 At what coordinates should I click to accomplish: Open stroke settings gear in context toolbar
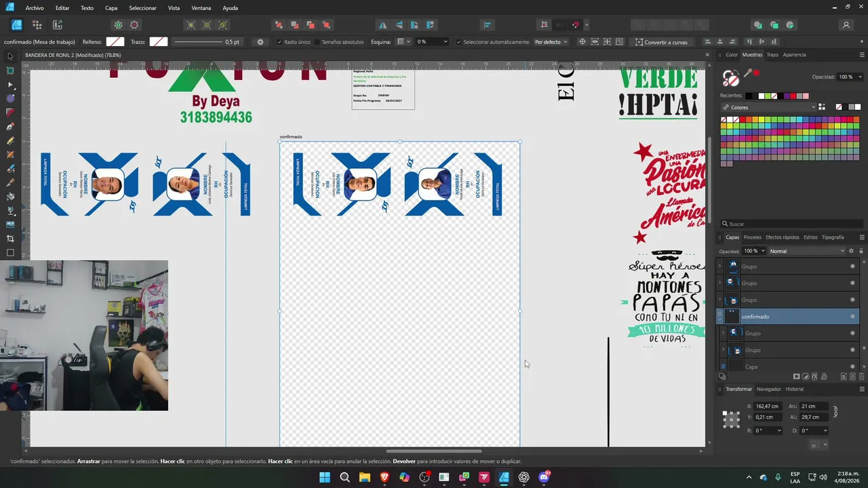(x=260, y=42)
